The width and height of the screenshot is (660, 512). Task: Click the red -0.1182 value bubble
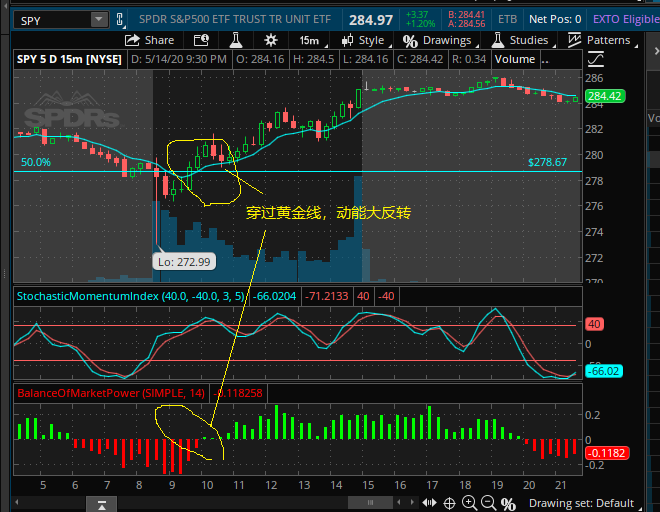coord(607,453)
